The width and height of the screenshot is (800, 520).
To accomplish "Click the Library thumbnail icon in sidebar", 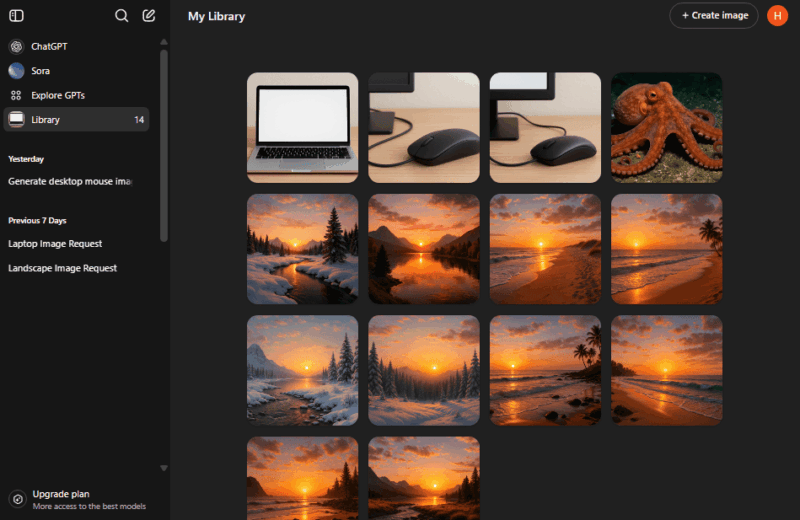I will point(16,119).
